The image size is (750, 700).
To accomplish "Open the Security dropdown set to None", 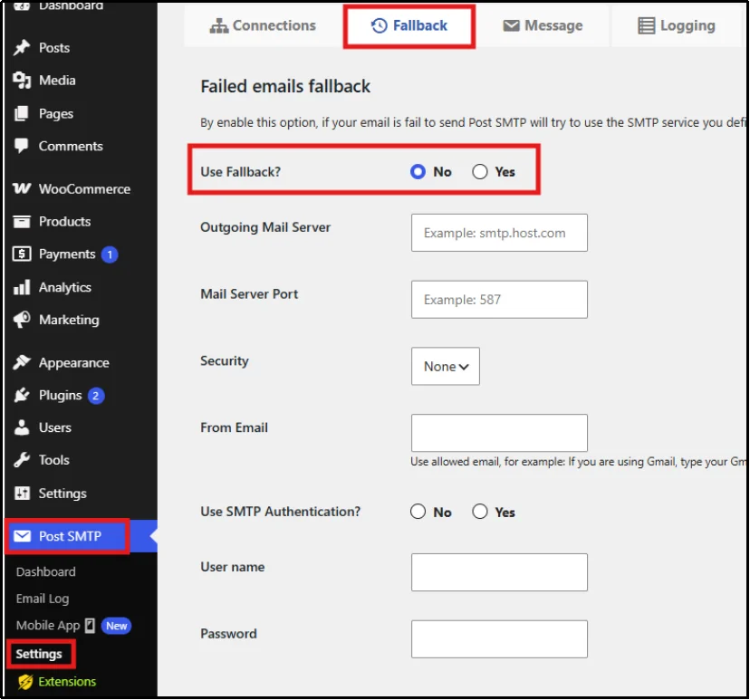I will [446, 366].
